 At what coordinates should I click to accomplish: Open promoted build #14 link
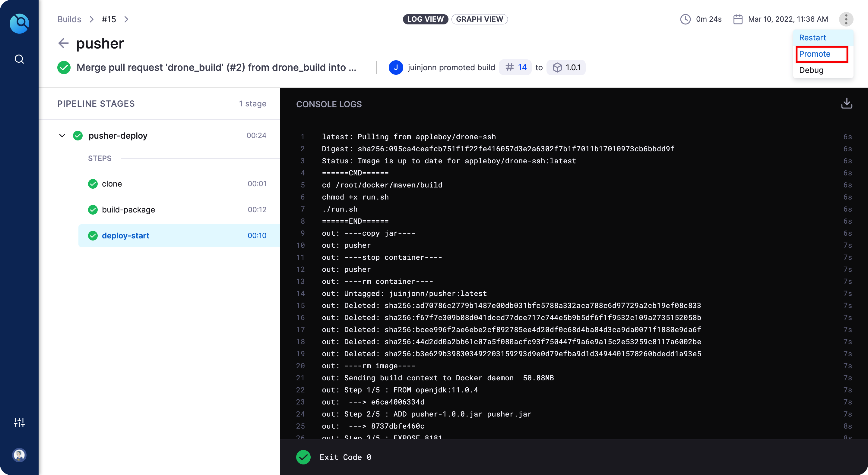coord(515,67)
